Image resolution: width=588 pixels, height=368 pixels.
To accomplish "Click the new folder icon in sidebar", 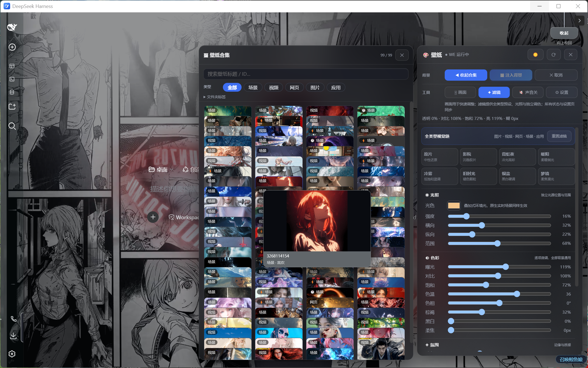I will point(12,106).
